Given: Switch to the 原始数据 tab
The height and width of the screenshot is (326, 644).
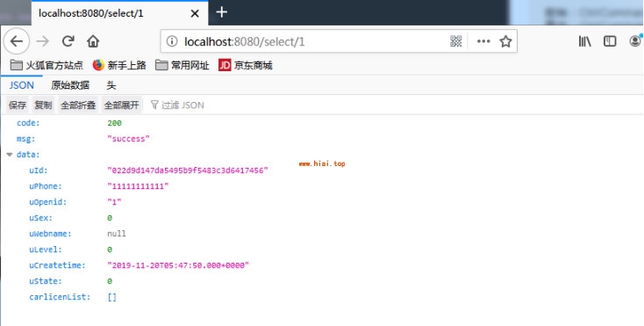Looking at the screenshot, I should click(70, 85).
